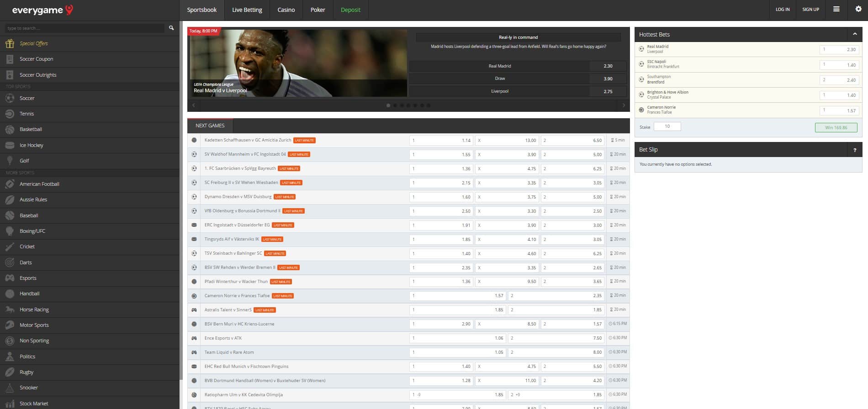Click the Esports gamepad icon
The image size is (868, 409).
[10, 278]
